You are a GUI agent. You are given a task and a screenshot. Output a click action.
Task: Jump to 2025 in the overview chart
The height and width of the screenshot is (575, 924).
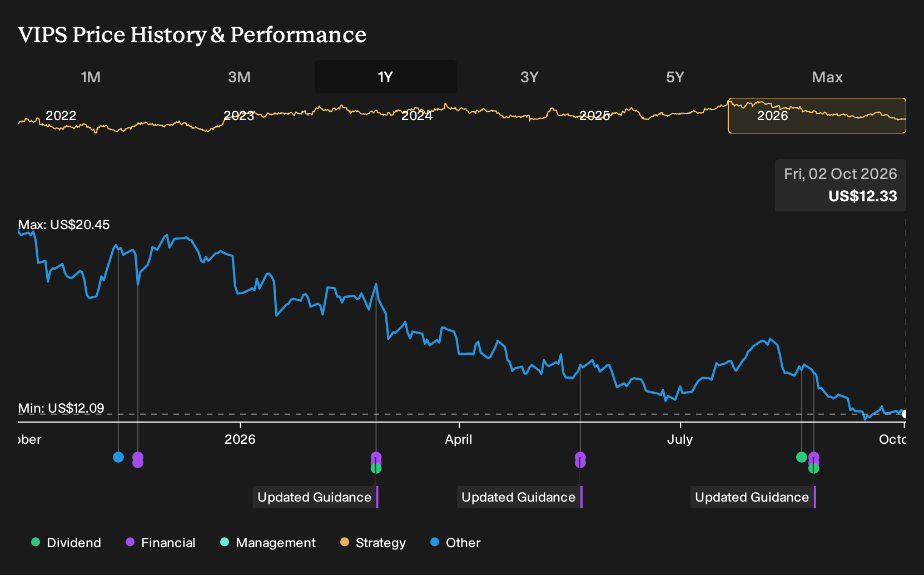click(x=594, y=116)
